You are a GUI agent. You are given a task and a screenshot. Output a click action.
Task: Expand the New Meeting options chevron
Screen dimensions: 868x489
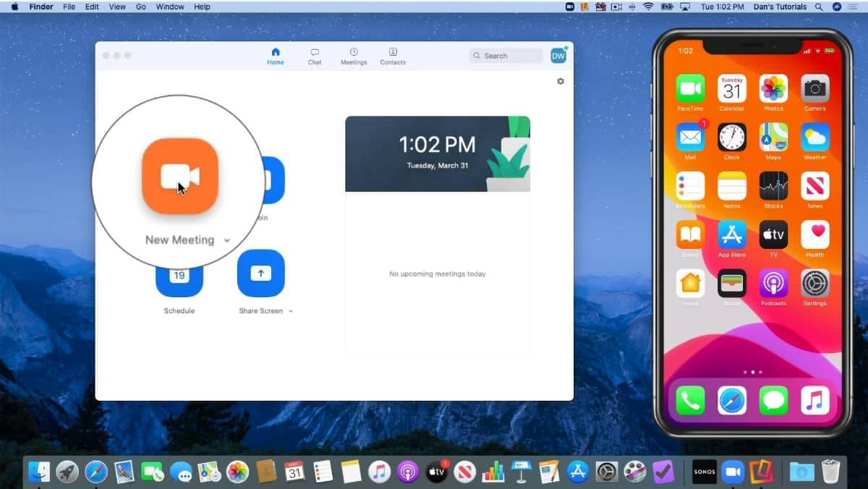point(227,240)
